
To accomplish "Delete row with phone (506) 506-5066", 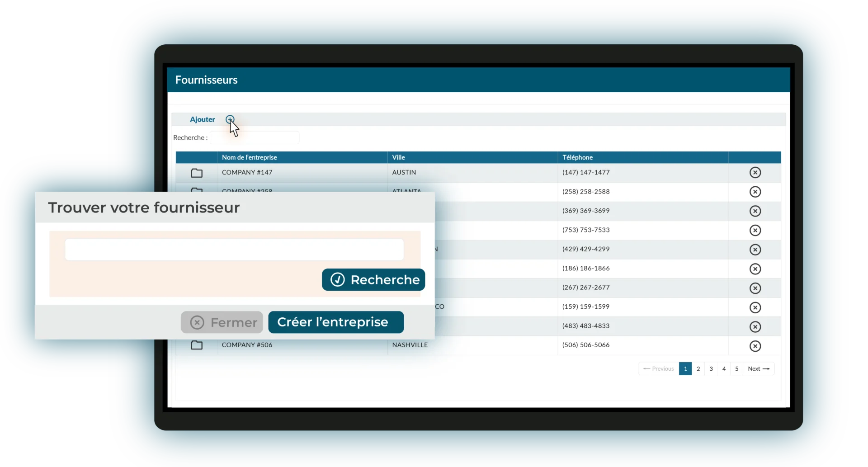I will 755,345.
